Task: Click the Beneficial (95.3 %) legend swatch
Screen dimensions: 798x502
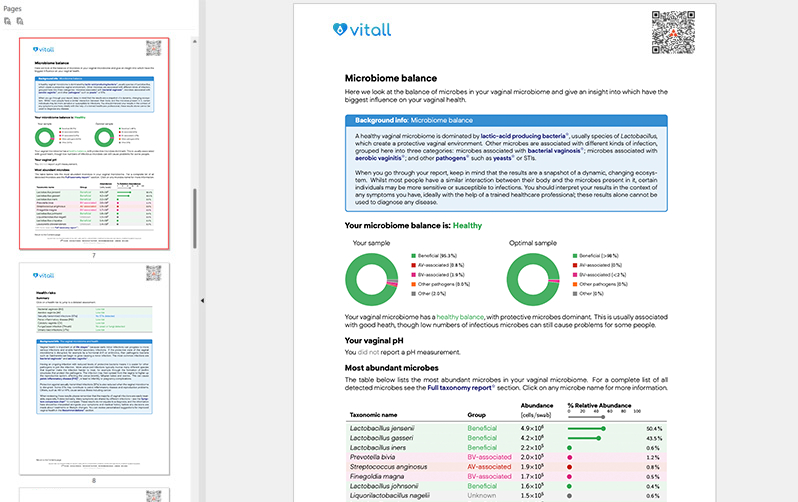Action: click(414, 256)
